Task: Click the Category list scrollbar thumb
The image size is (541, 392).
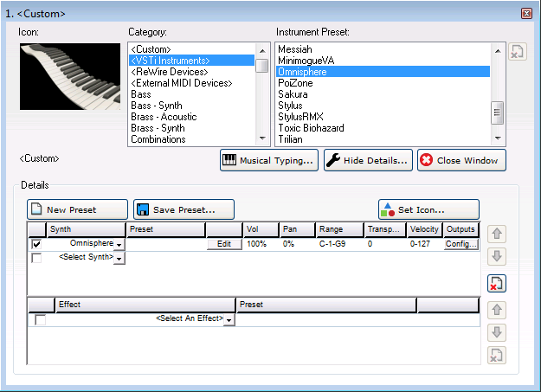Action: pyautogui.click(x=262, y=66)
